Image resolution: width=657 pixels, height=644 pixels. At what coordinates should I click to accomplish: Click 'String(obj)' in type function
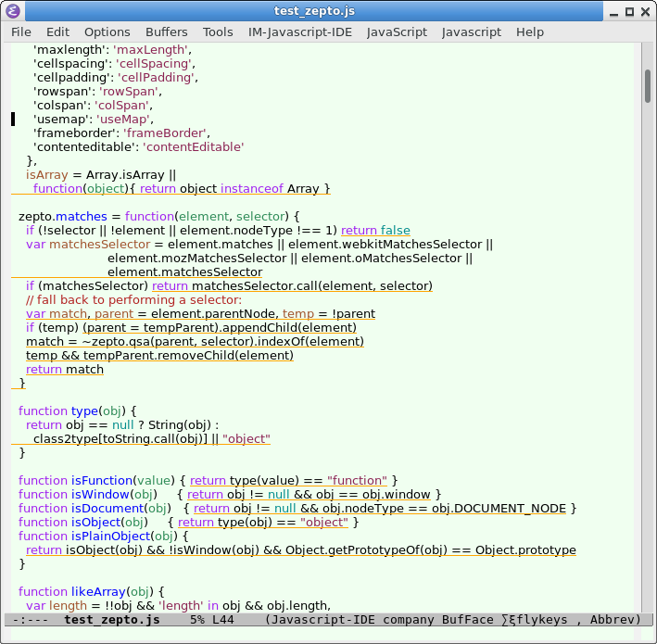tap(180, 425)
